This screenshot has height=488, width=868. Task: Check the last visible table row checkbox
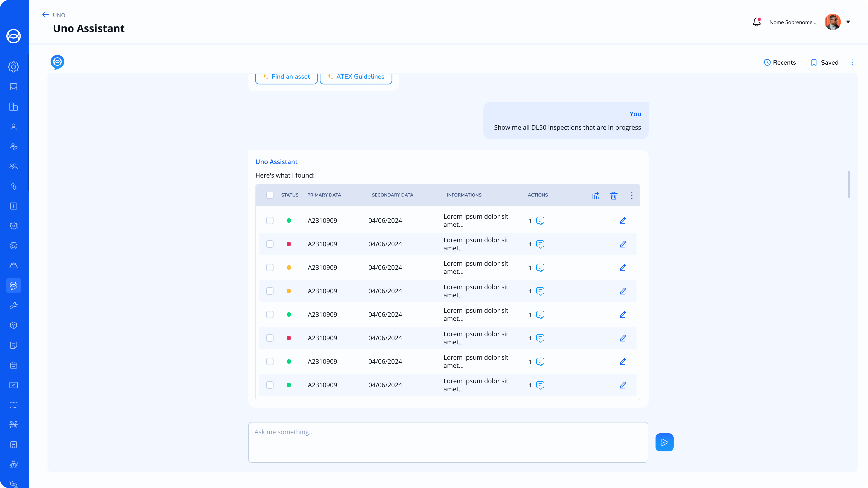(x=270, y=385)
